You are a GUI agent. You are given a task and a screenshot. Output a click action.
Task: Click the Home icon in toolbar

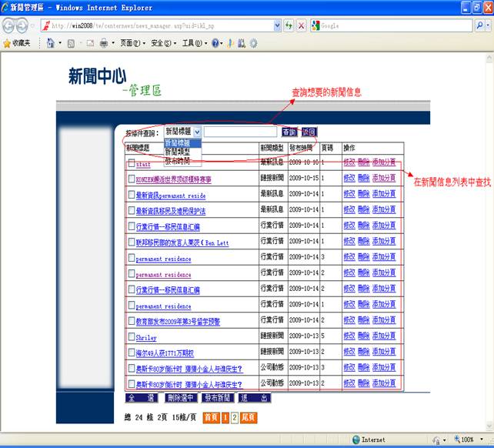tap(50, 43)
